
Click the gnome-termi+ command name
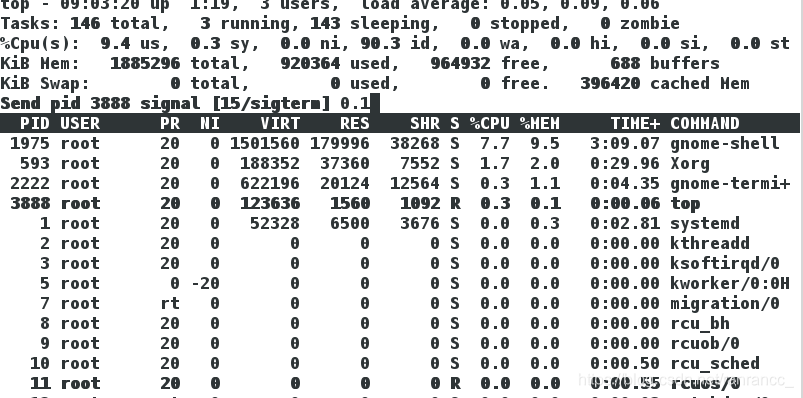tap(730, 183)
